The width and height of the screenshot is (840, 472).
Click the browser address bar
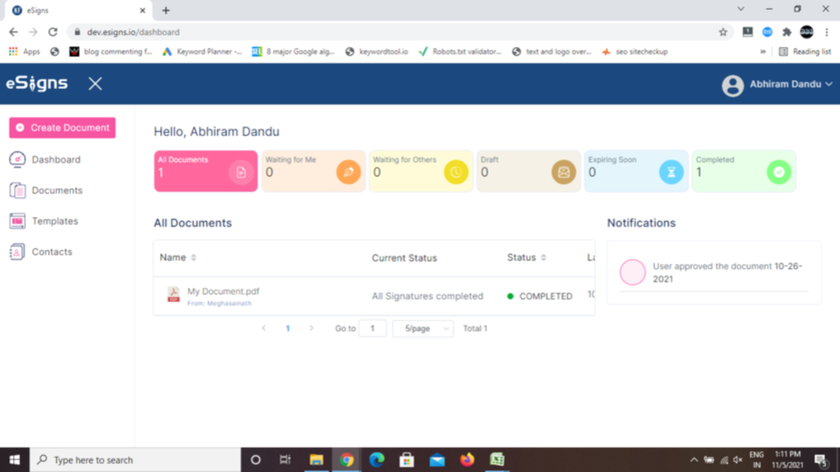tap(396, 32)
